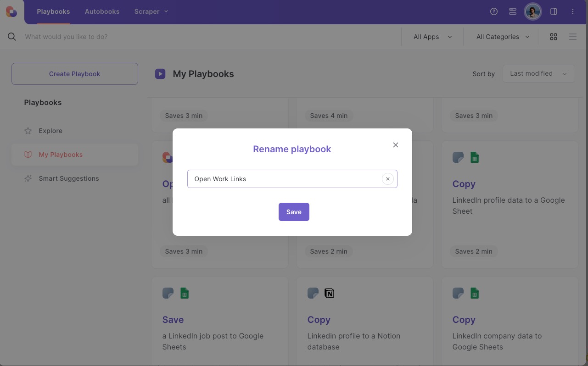Viewport: 588px width, 366px height.
Task: Save the renamed playbook
Action: [x=294, y=212]
